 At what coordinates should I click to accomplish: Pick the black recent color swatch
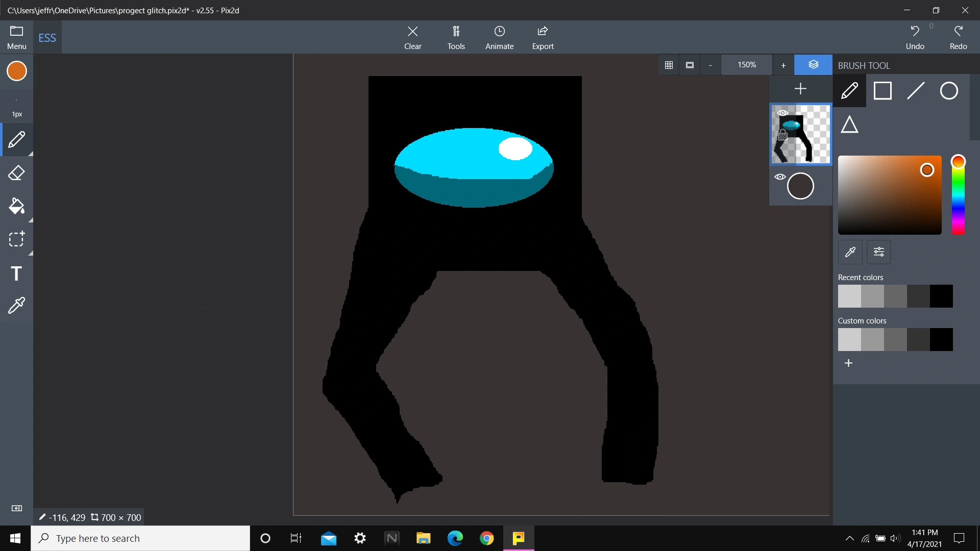[x=941, y=296]
